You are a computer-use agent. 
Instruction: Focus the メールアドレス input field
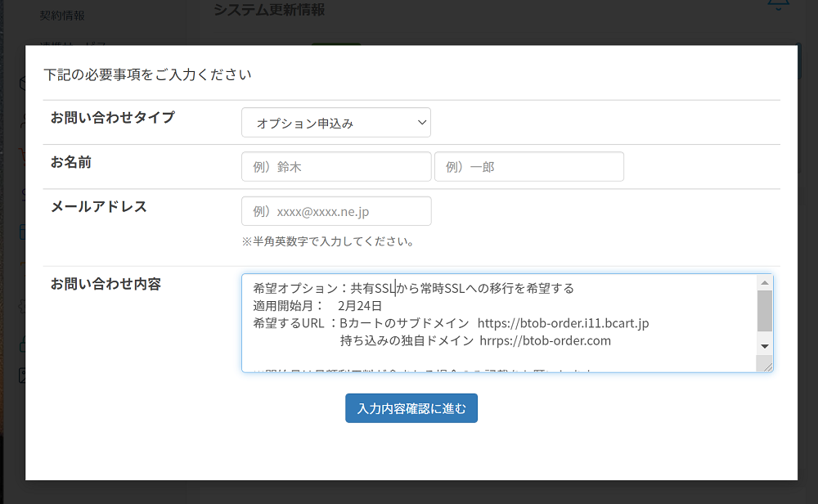tap(336, 211)
